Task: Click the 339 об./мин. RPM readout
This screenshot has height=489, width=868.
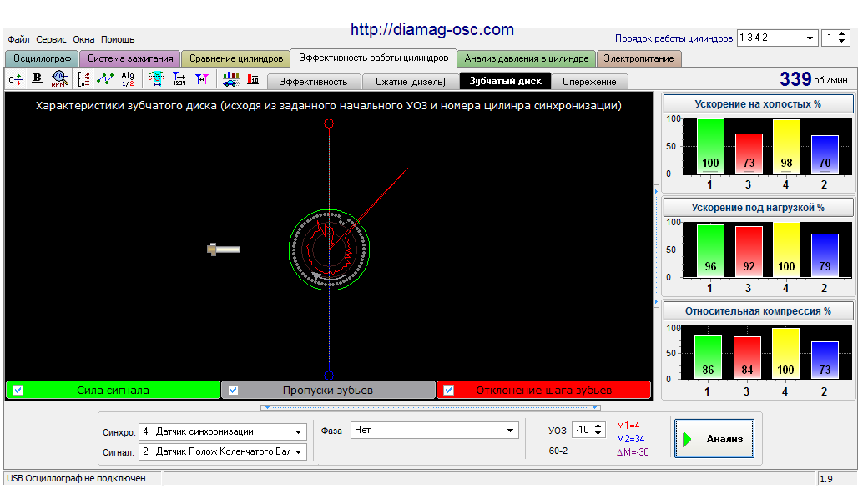Action: (815, 79)
